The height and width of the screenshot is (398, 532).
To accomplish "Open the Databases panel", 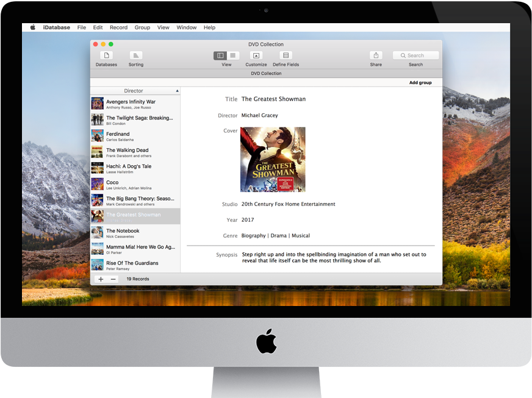I will (x=106, y=55).
